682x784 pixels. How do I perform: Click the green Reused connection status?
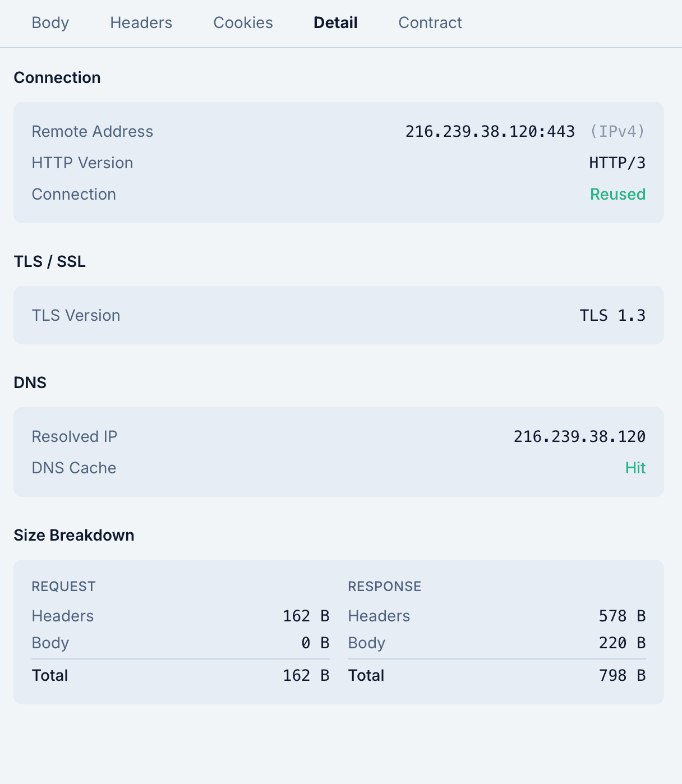pyautogui.click(x=618, y=194)
